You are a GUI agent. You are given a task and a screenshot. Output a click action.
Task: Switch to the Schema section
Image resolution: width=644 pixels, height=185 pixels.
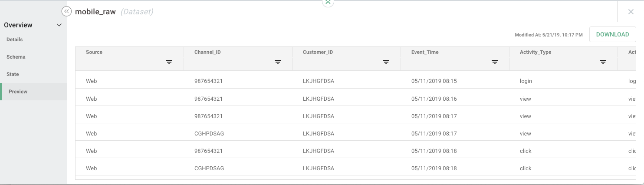(x=16, y=57)
